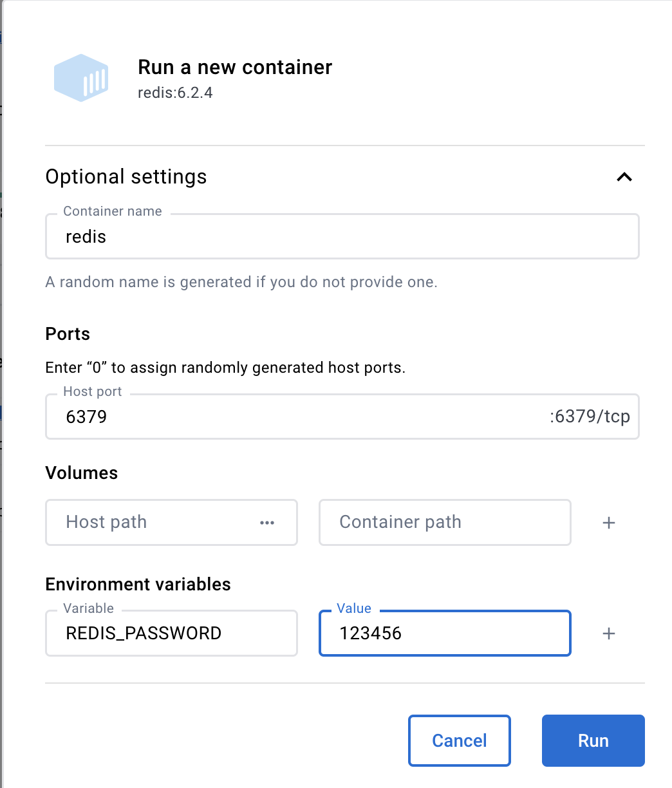Click the "Environment variables" heading

[x=138, y=584]
